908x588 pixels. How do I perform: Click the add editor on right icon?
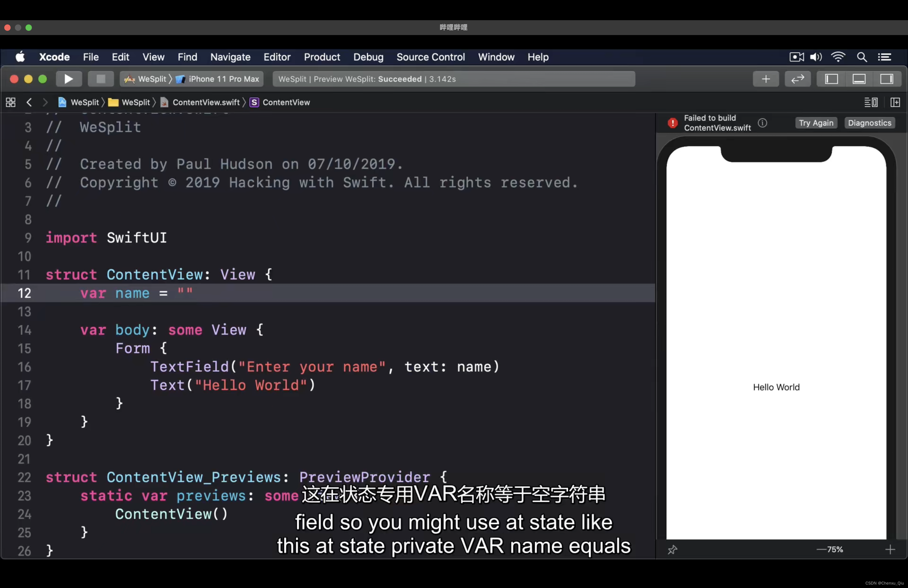coord(895,102)
